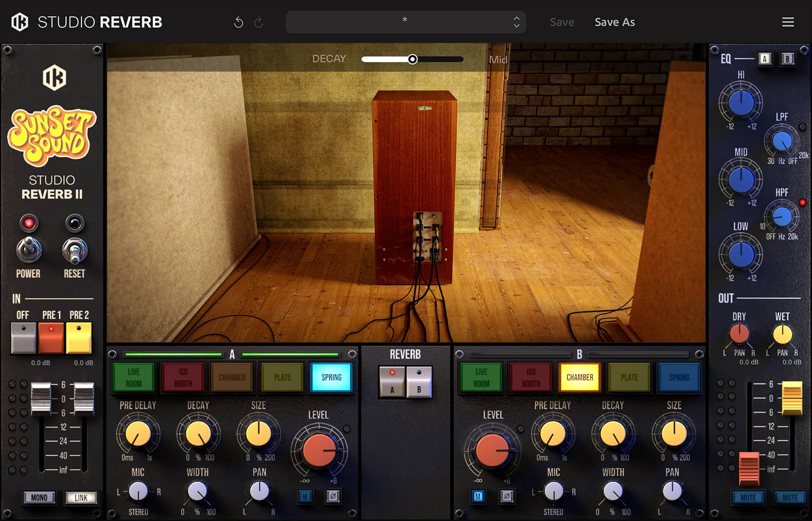Flip the RESET toggle switch

click(x=75, y=250)
